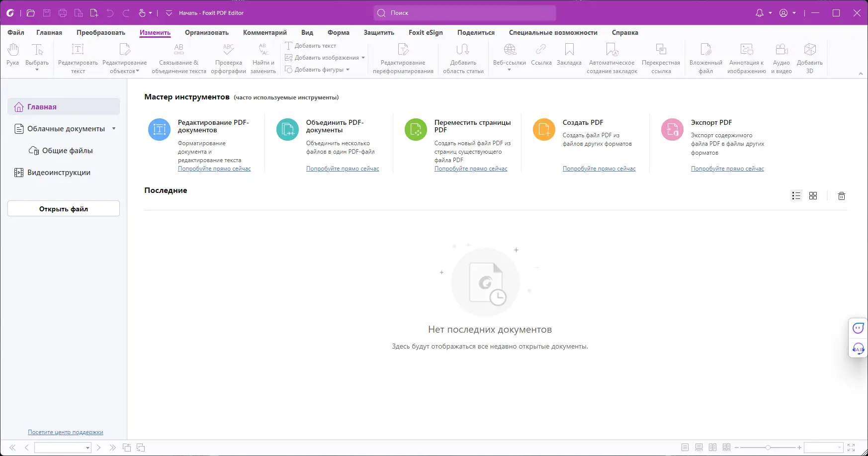Click the undo arrow in title bar
Image resolution: width=868 pixels, height=456 pixels.
pos(110,13)
